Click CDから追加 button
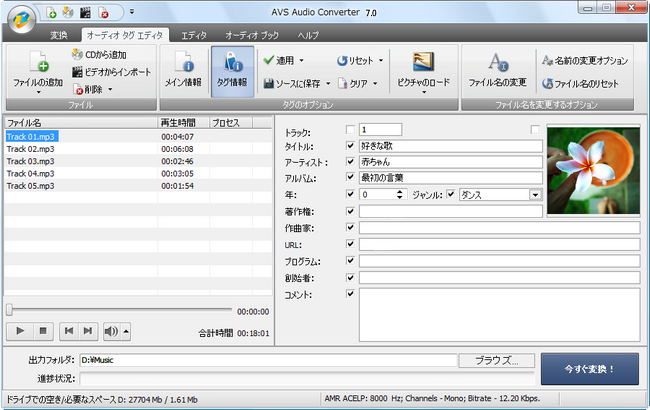Viewport: 650px width, 410px height. (99, 55)
